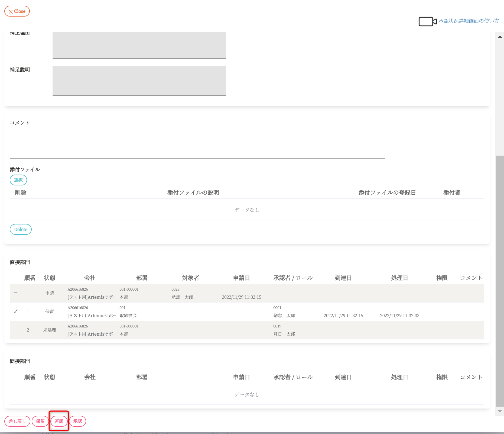Click the dash marker on the 申請 row
504x434 pixels.
(x=16, y=293)
